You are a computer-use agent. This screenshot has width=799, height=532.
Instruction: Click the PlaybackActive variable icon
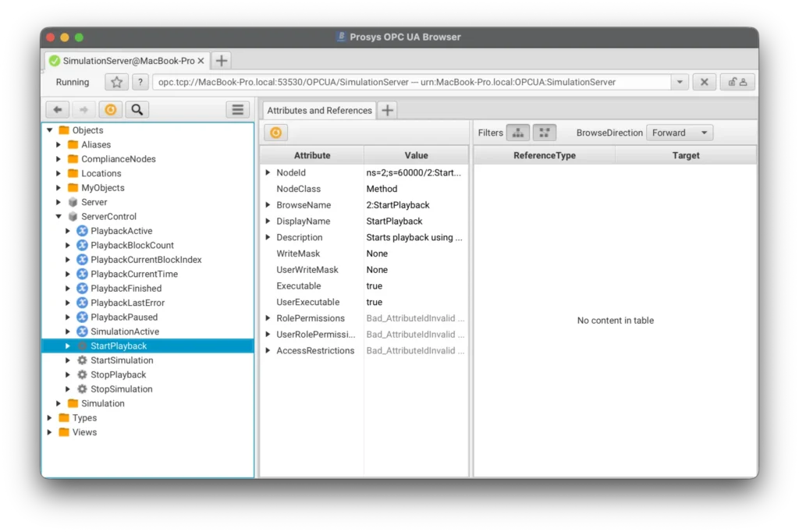click(x=82, y=231)
